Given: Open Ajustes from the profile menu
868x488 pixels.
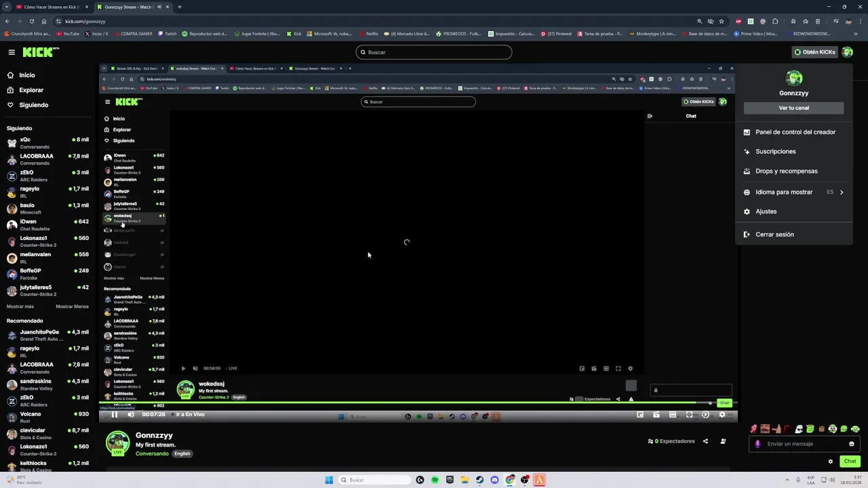Looking at the screenshot, I should point(793,211).
